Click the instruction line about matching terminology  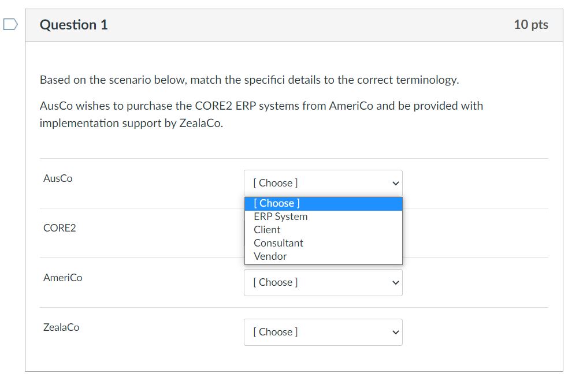(x=248, y=80)
